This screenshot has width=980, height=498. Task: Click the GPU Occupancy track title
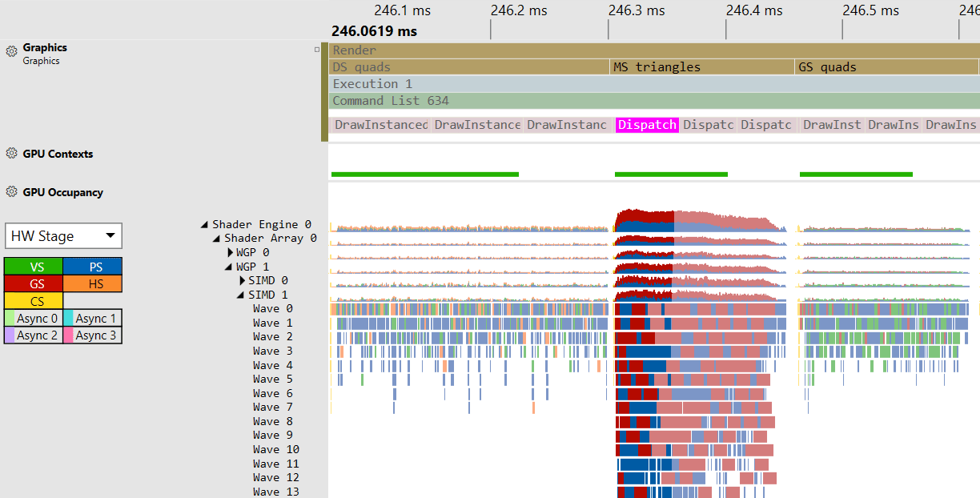tap(63, 192)
